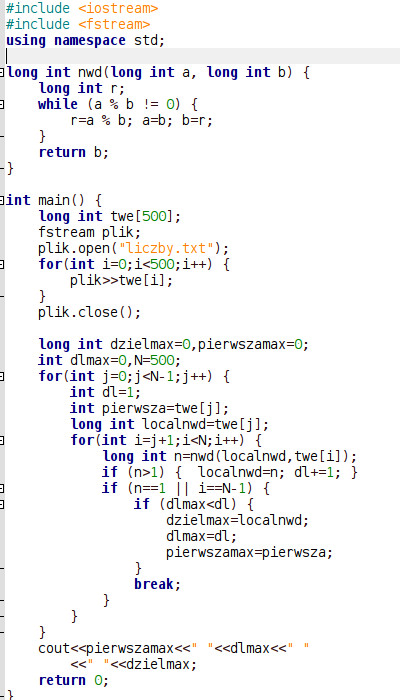
Task: Click the long int localnwd=twe[j]; line
Action: (x=170, y=425)
